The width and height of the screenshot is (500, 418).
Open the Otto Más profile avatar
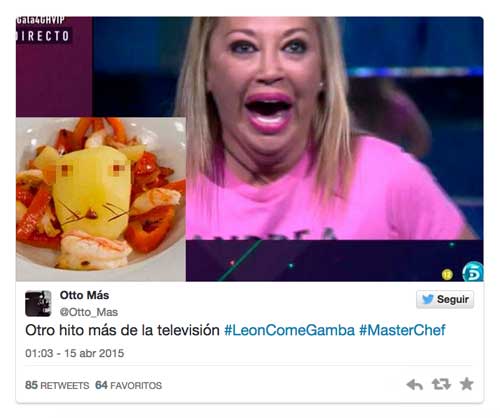(x=38, y=303)
